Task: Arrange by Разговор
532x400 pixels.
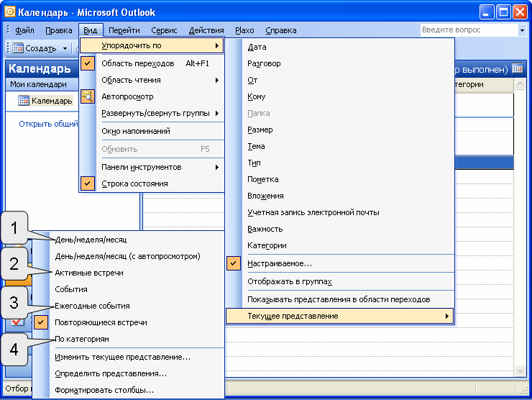Action: pyautogui.click(x=340, y=63)
